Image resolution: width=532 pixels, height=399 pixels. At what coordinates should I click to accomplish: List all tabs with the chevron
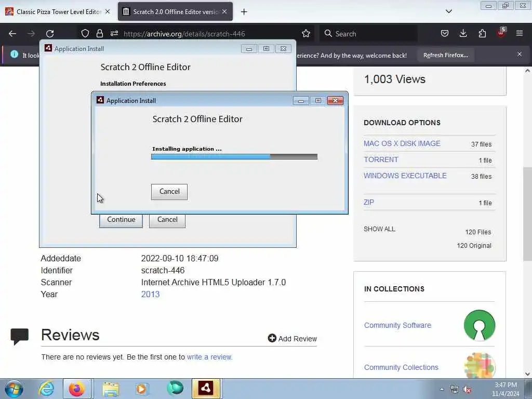tap(448, 11)
